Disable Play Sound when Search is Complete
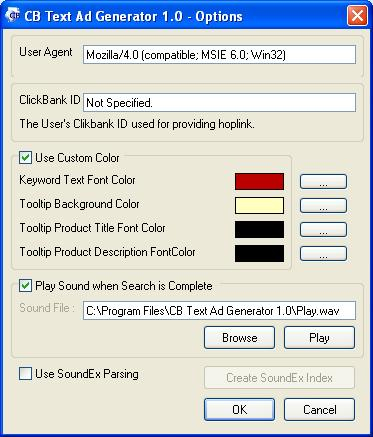This screenshot has width=373, height=437. click(25, 286)
